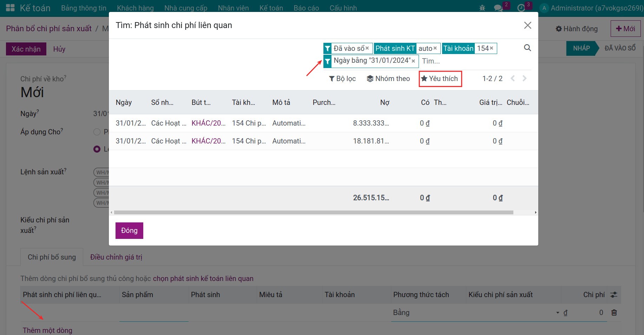Viewport: 644px width, 335px height.
Task: Remove the 'Tài khoản 154' filter tag
Action: click(491, 48)
